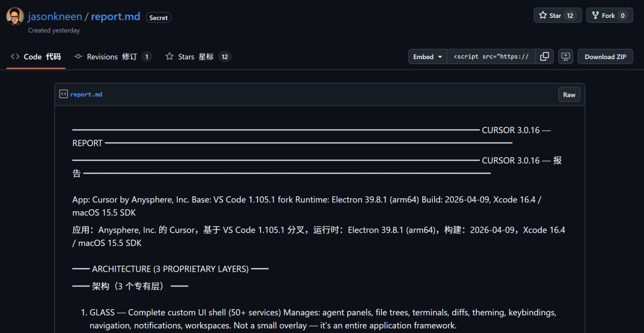Switch to the Revisions tab

[x=112, y=57]
